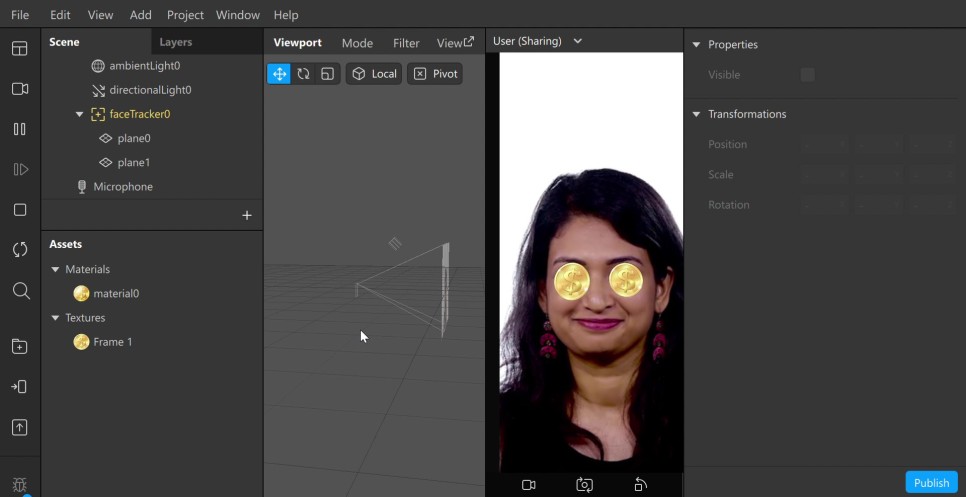Click the first Position input field
966x497 pixels.
[x=824, y=145]
